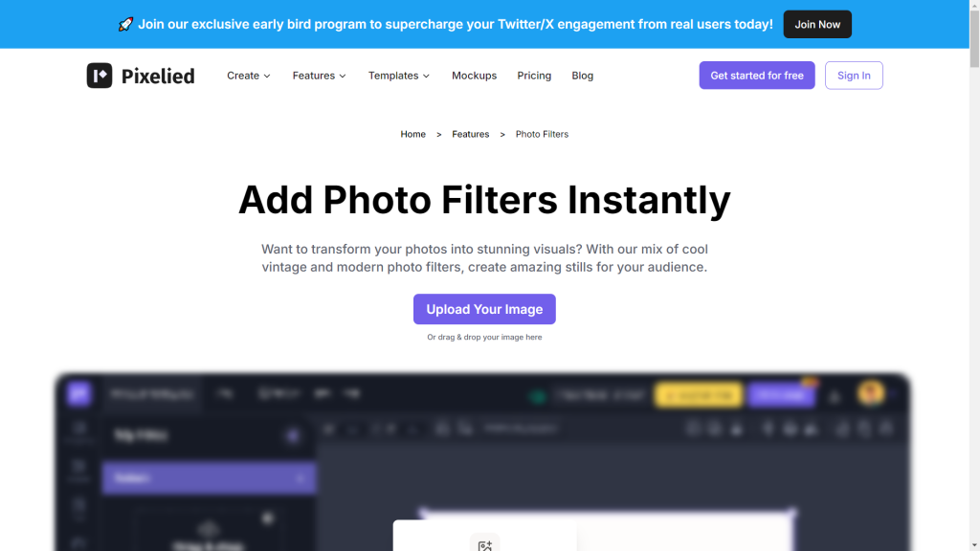
Task: Expand the Create dropdown menu
Action: pos(249,76)
